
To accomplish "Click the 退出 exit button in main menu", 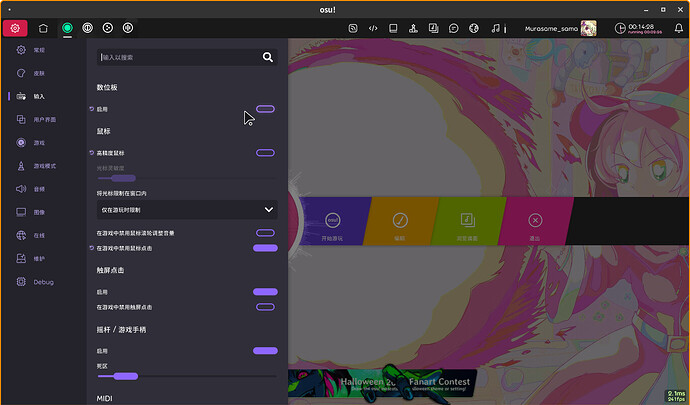I will (x=535, y=221).
